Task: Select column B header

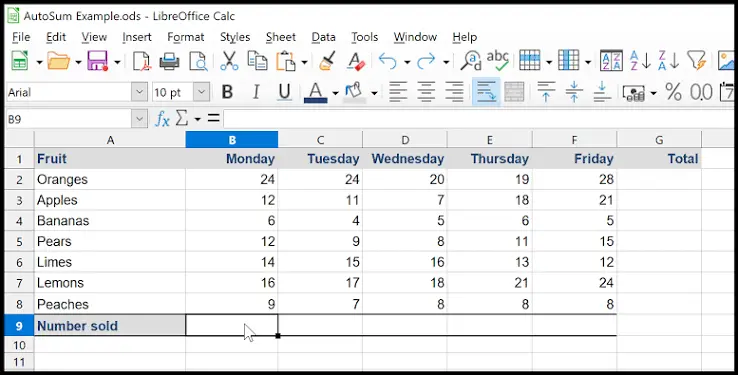Action: pos(232,139)
